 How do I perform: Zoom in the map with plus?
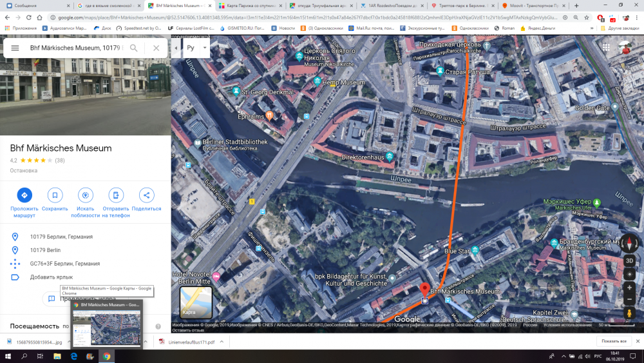[x=629, y=286]
